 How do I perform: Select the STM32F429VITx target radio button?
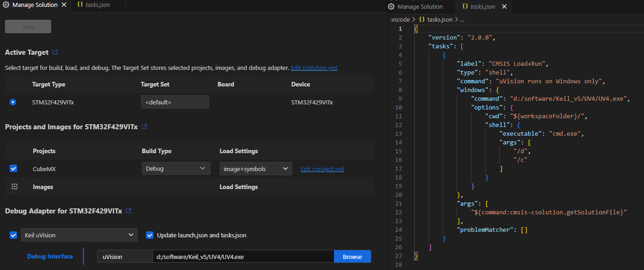click(13, 102)
